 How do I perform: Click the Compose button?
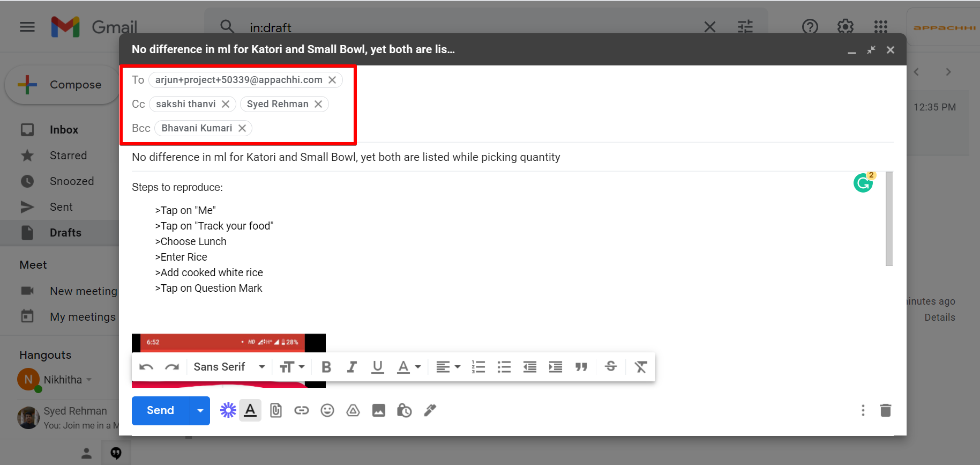pyautogui.click(x=62, y=85)
